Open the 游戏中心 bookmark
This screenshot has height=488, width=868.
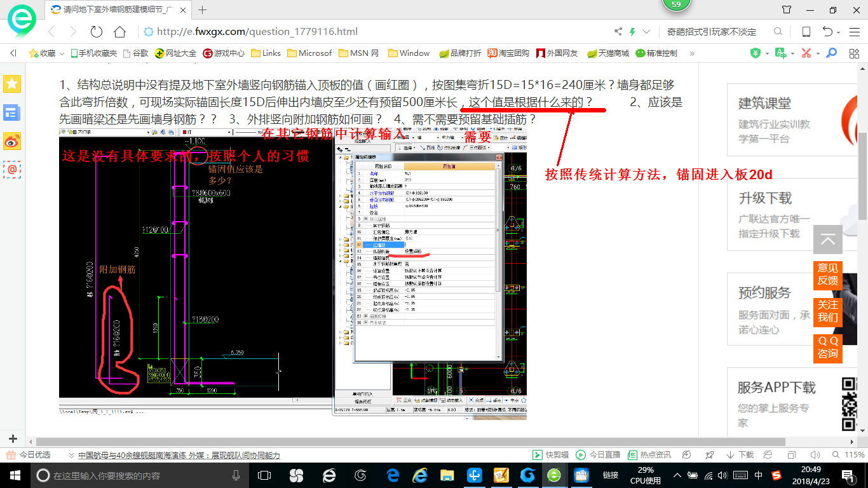[x=224, y=53]
